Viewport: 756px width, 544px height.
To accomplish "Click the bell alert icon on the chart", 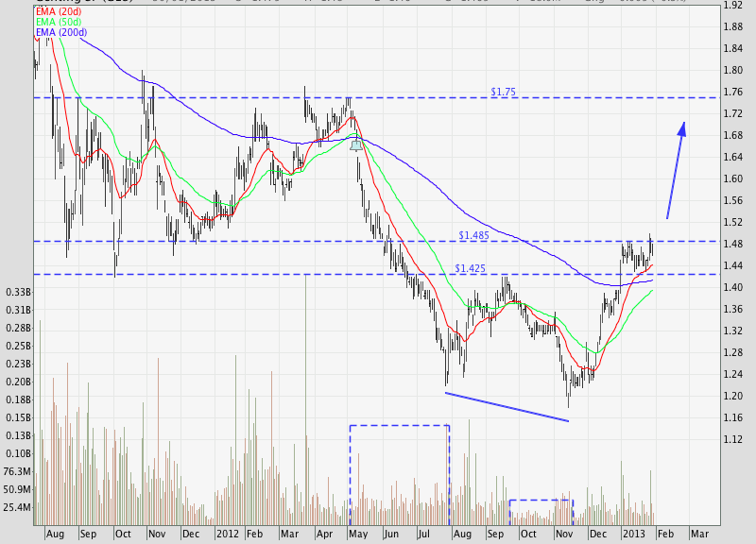I will point(355,144).
